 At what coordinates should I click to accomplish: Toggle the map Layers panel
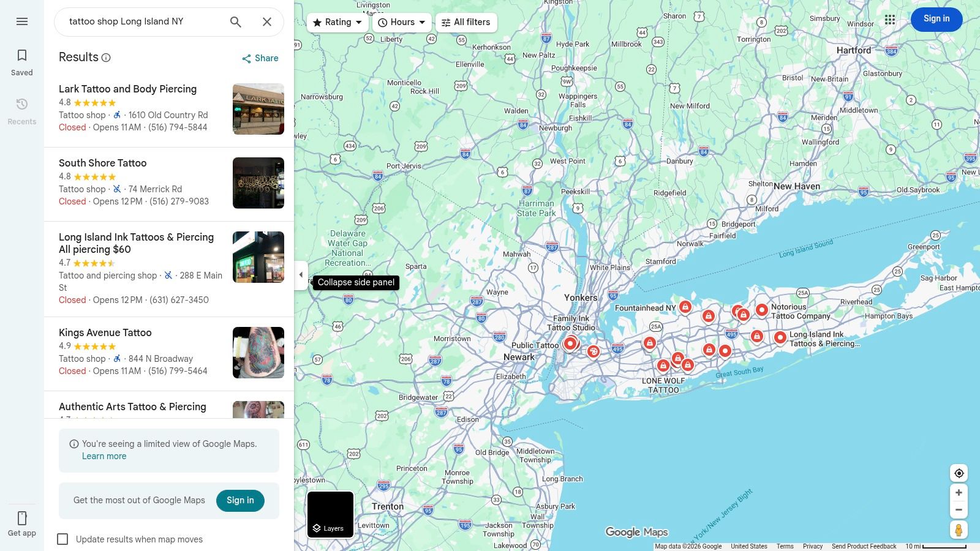(330, 514)
